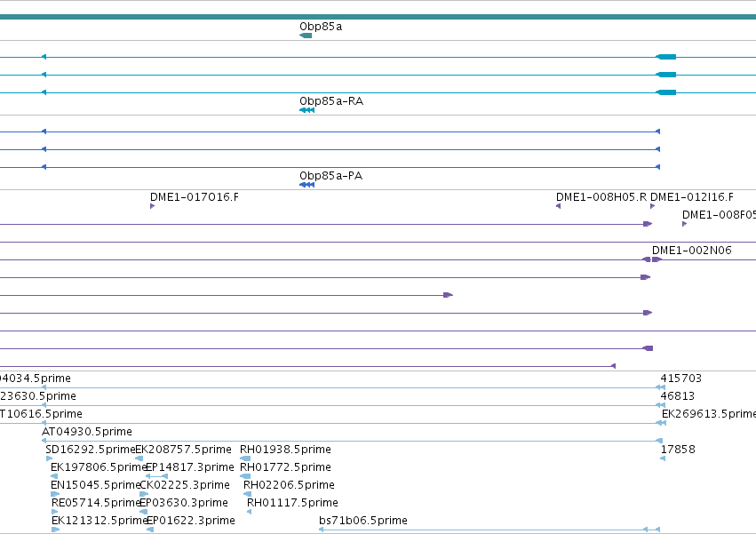Open the DME1-002N06 feature label

[692, 251]
